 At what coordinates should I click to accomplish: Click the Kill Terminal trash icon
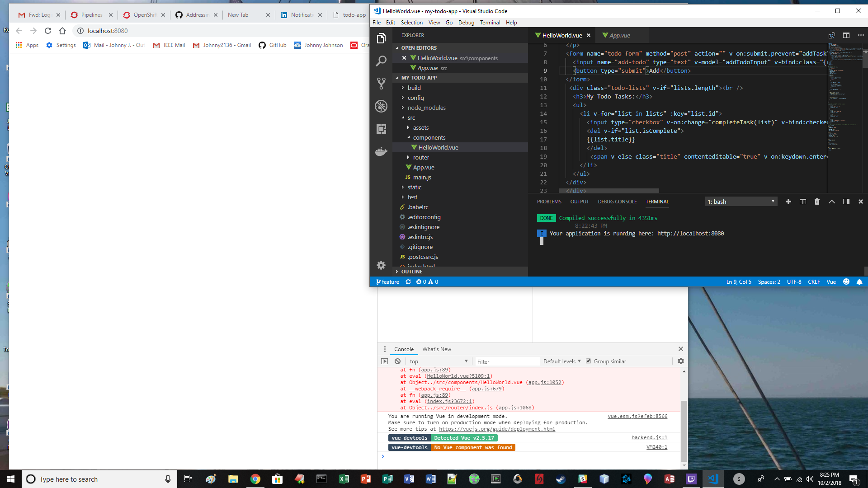pos(817,202)
